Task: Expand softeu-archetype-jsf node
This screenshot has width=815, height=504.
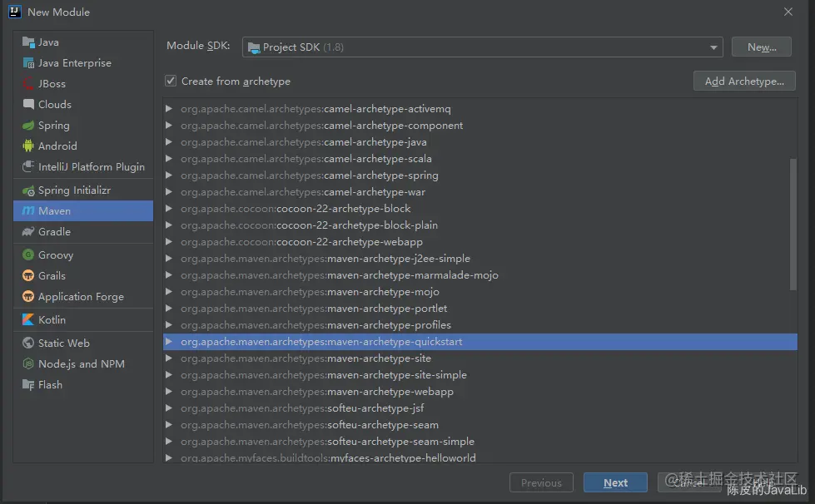Action: [168, 408]
